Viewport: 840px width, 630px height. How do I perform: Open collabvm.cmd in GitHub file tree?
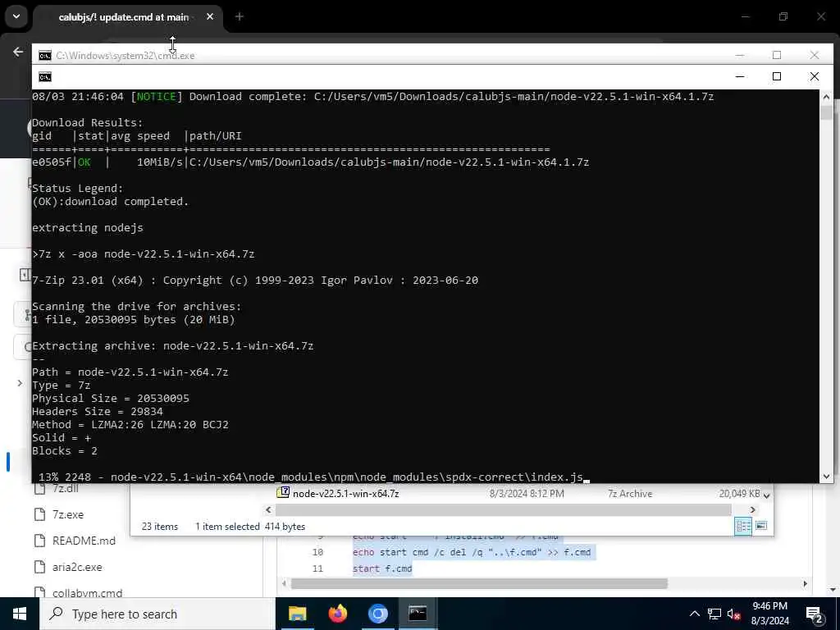tap(87, 594)
